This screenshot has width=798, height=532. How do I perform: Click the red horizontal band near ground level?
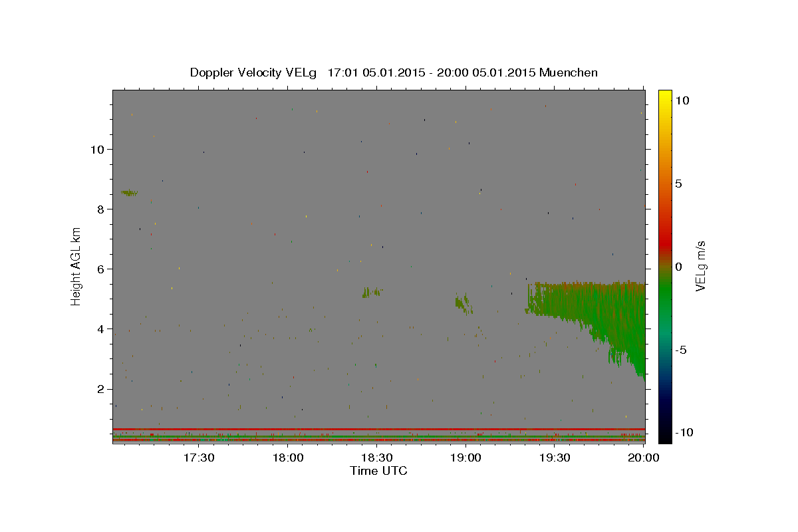pyautogui.click(x=378, y=429)
